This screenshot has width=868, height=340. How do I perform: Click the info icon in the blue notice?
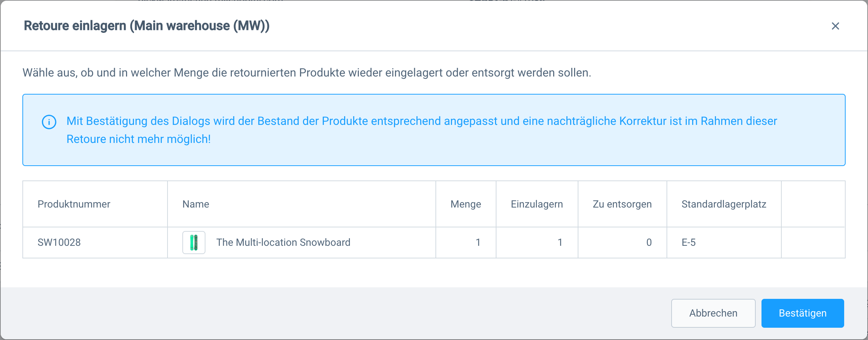click(x=49, y=122)
